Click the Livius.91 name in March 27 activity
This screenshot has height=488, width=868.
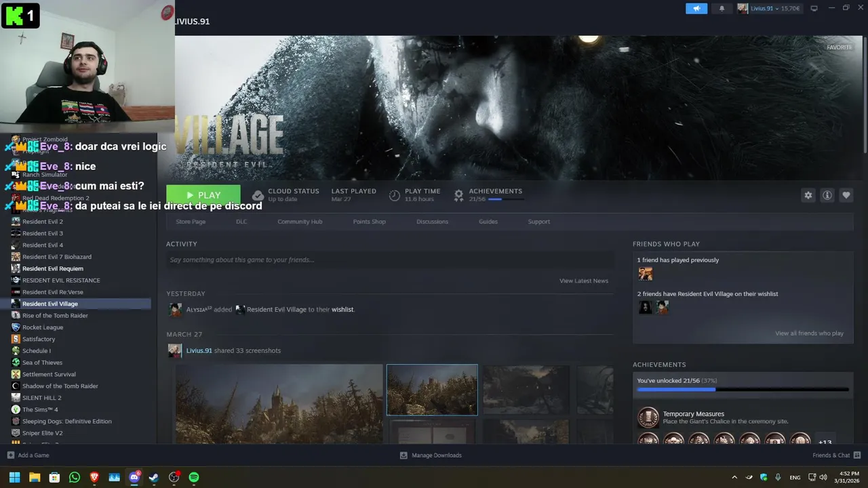coord(199,350)
